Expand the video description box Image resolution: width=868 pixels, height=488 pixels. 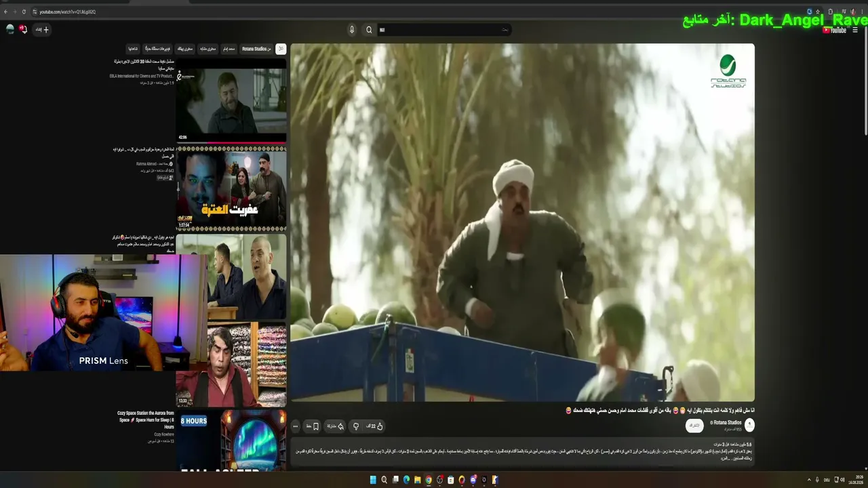click(x=522, y=451)
